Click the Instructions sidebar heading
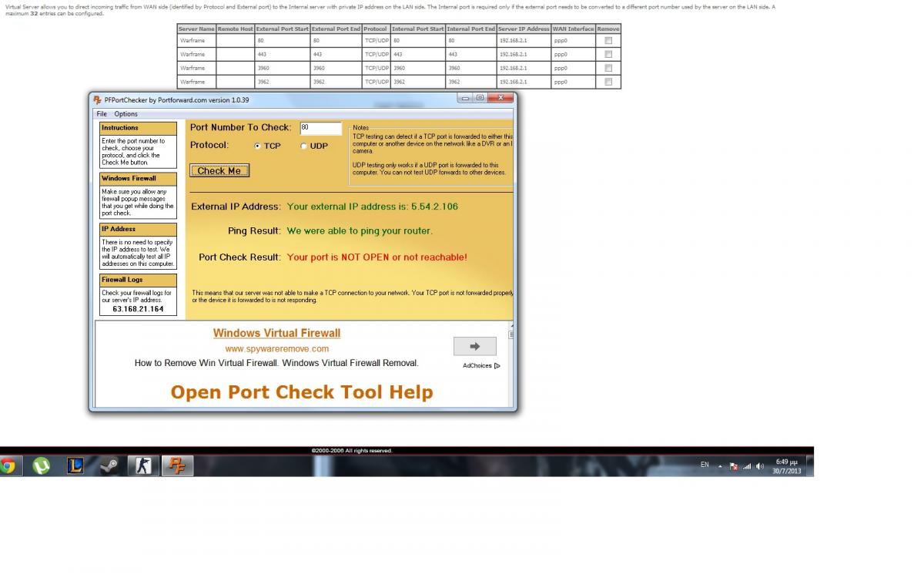924x578 pixels. 138,128
